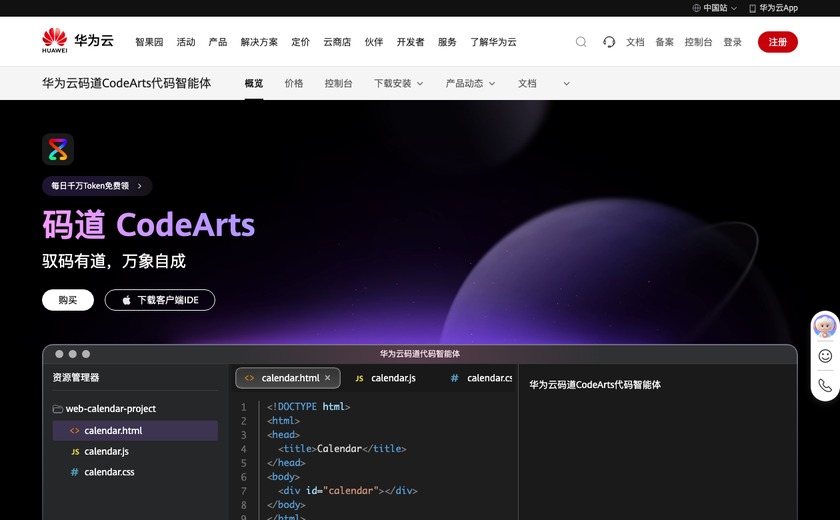Image resolution: width=840 pixels, height=520 pixels.
Task: Click the 资源管理器 panel heading
Action: (x=76, y=378)
